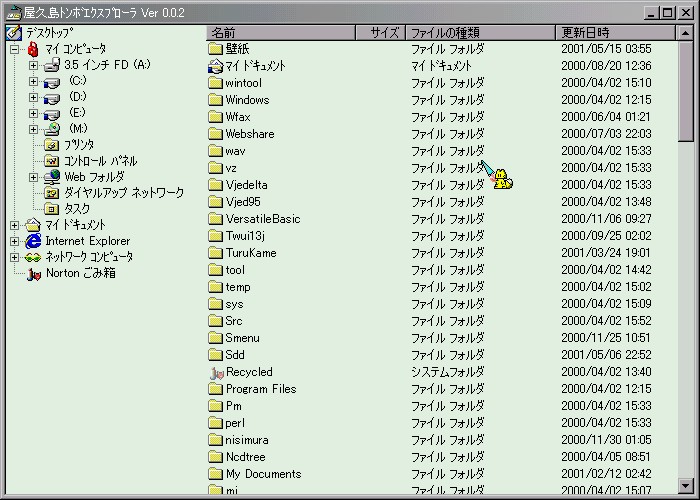
Task: Click the デスクトップ root icon
Action: click(x=14, y=33)
